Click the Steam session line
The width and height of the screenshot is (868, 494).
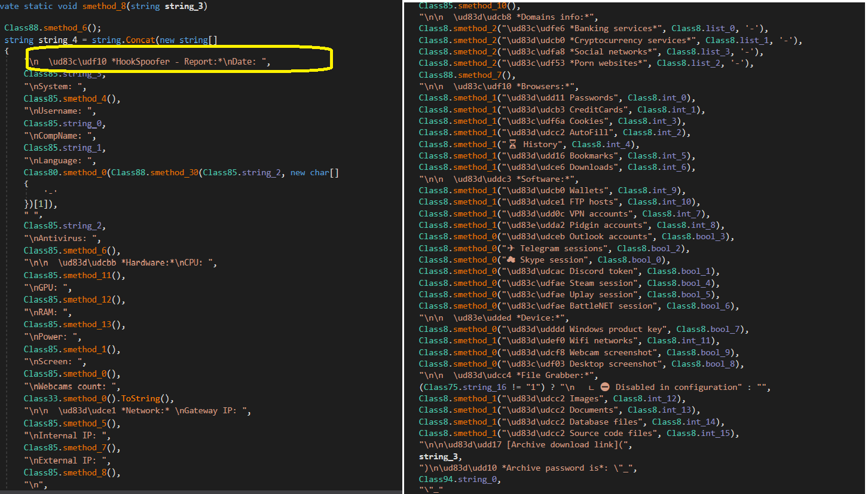tap(570, 283)
